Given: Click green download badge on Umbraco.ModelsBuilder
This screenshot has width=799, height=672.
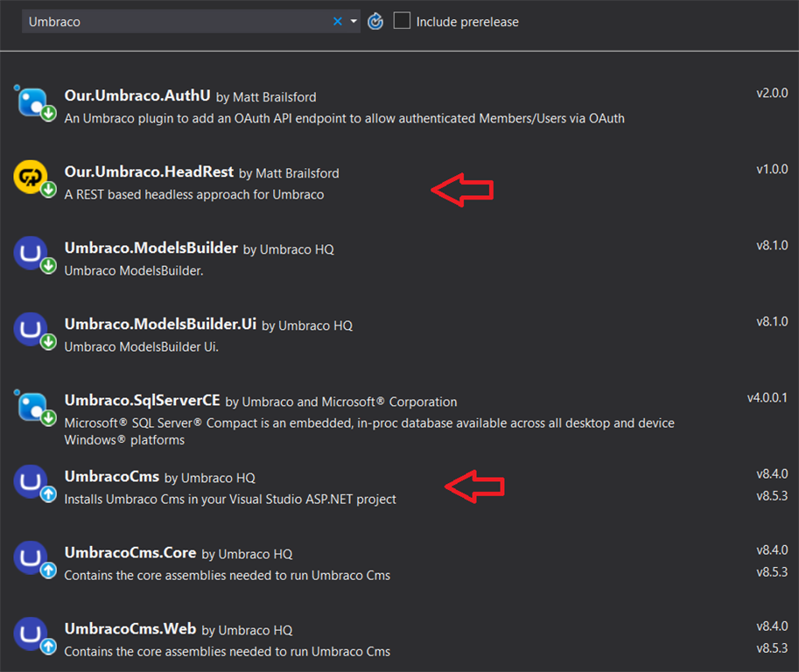Looking at the screenshot, I should point(48,265).
